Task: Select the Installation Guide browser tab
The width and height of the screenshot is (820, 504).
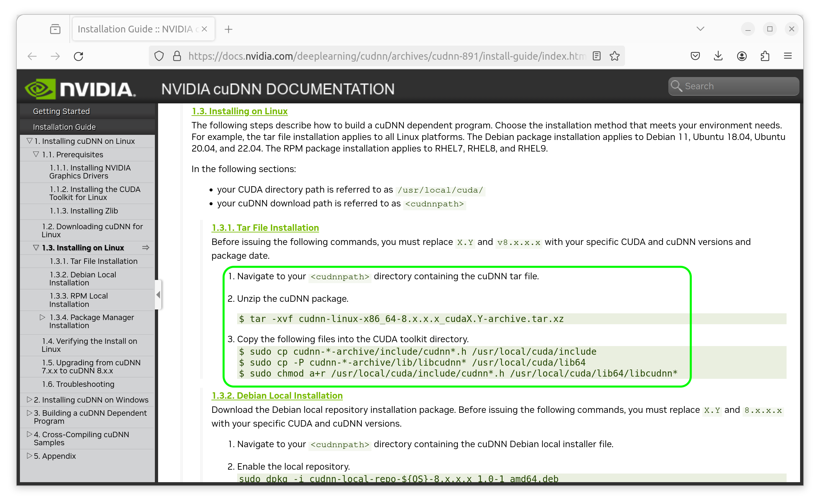Action: [x=143, y=29]
